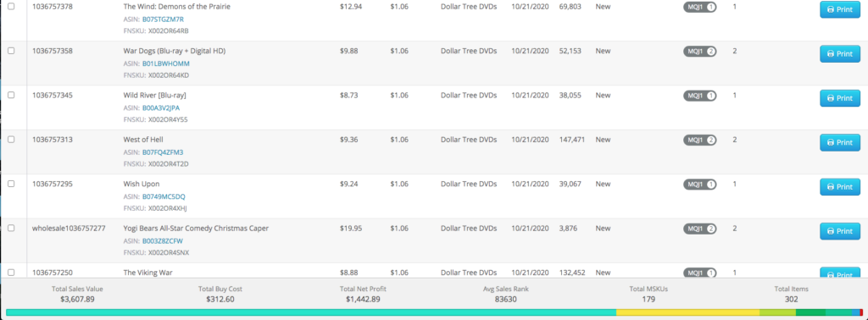This screenshot has height=320, width=868.
Task: Click MQJ1 quantity badge for Wish Upon
Action: point(699,184)
